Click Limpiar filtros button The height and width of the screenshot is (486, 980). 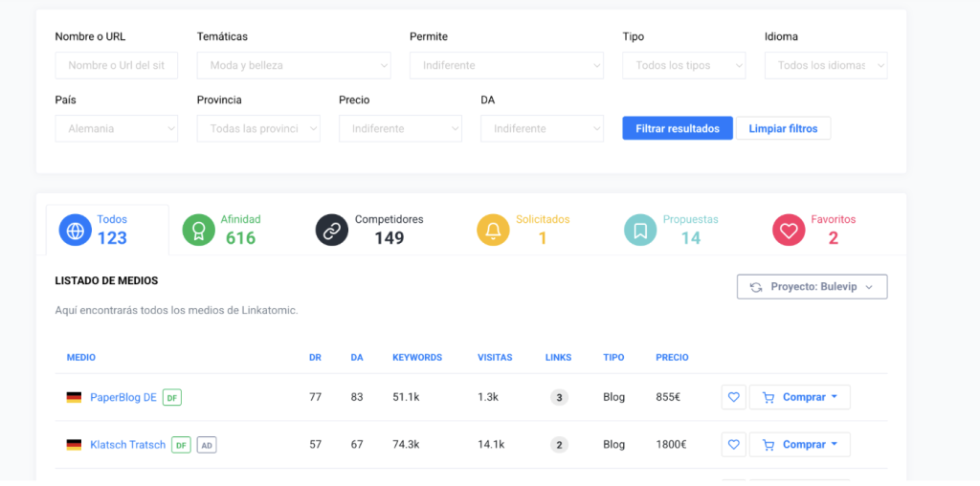(783, 128)
